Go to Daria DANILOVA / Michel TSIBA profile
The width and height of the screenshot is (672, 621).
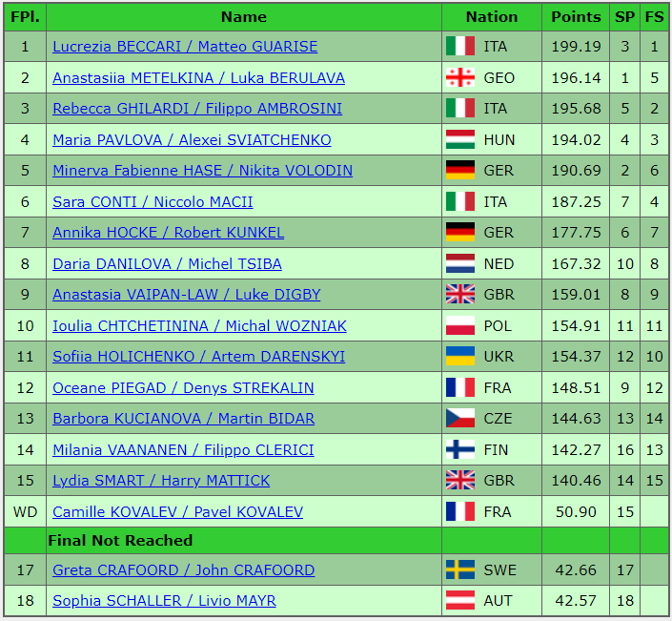pyautogui.click(x=167, y=264)
